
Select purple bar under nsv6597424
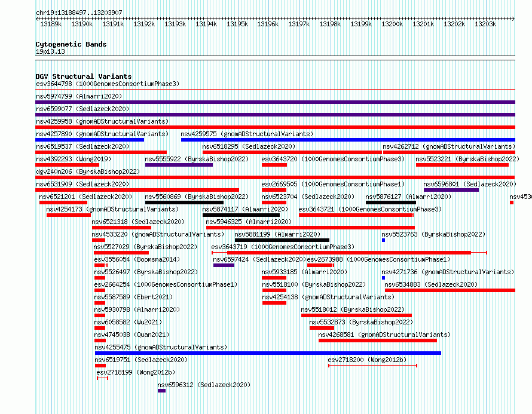point(224,265)
